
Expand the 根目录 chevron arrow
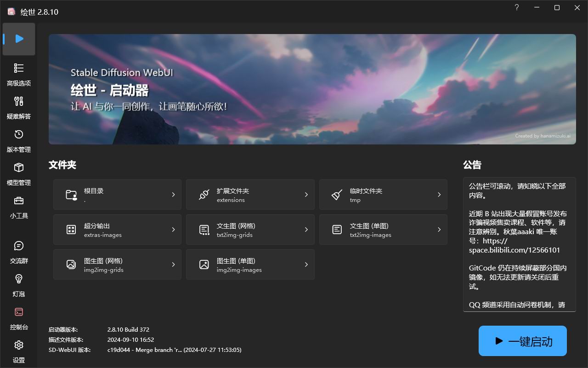pos(173,195)
